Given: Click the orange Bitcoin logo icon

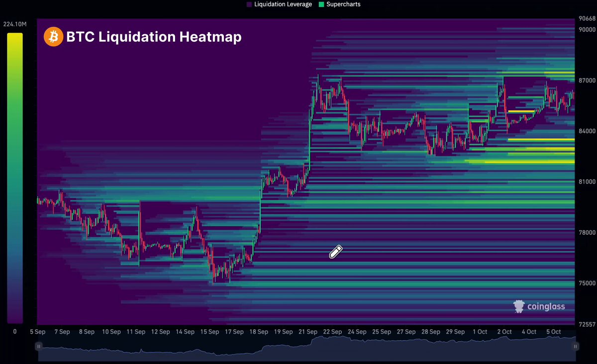Looking at the screenshot, I should 53,37.
